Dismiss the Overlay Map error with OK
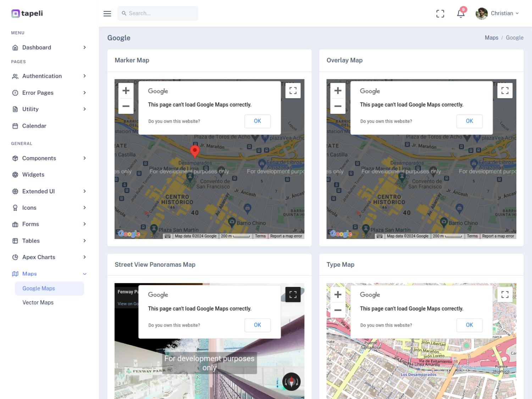The width and height of the screenshot is (532, 399). pyautogui.click(x=470, y=121)
